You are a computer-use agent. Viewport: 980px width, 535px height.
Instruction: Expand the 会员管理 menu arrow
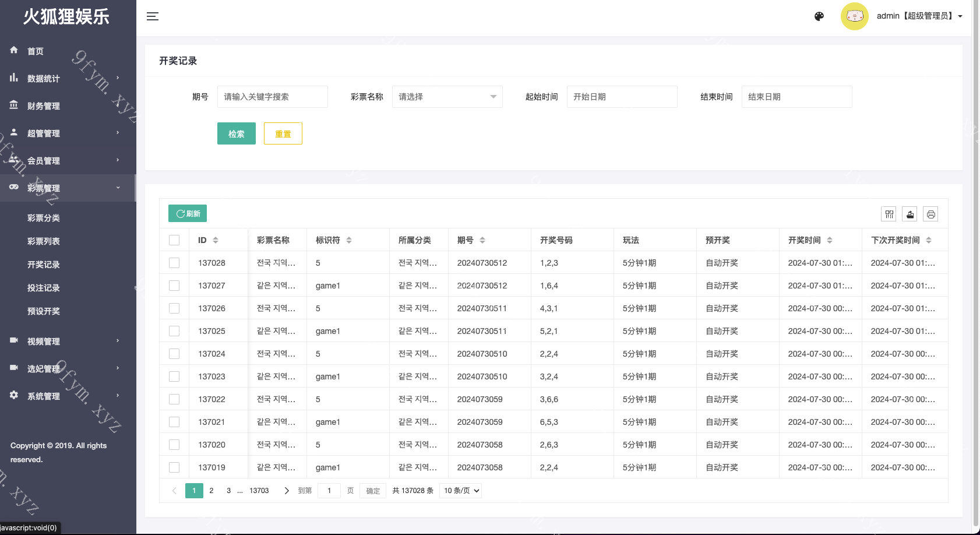click(x=118, y=160)
